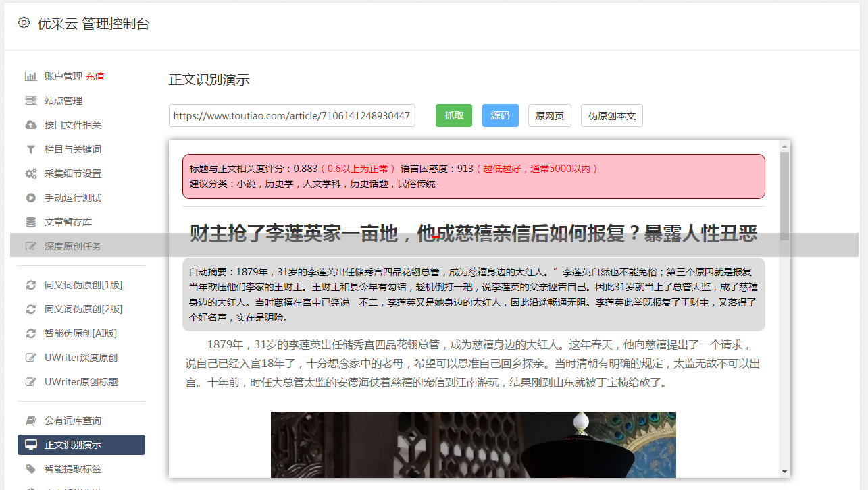The height and width of the screenshot is (490, 868).
Task: Click the article title 财主抢了李莲英家一亩地
Action: [474, 234]
